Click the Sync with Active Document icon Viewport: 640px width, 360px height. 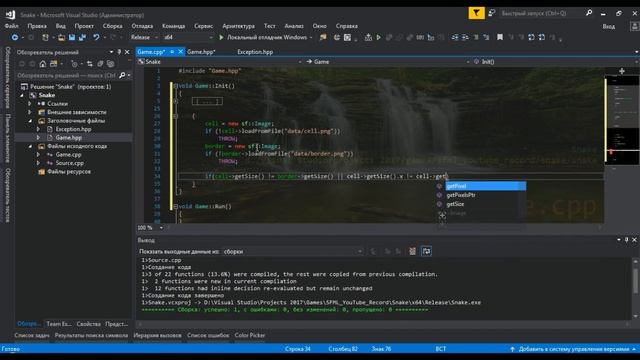[89, 64]
